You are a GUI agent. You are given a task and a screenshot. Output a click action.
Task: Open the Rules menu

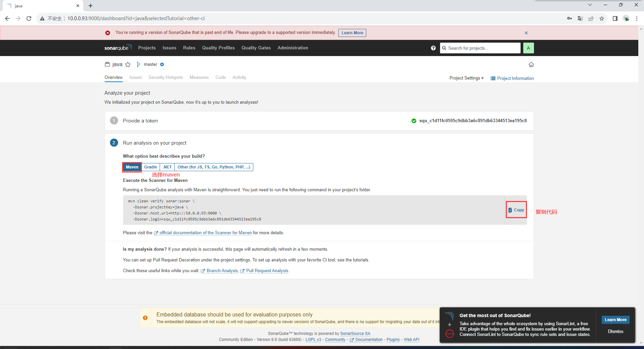(x=189, y=48)
